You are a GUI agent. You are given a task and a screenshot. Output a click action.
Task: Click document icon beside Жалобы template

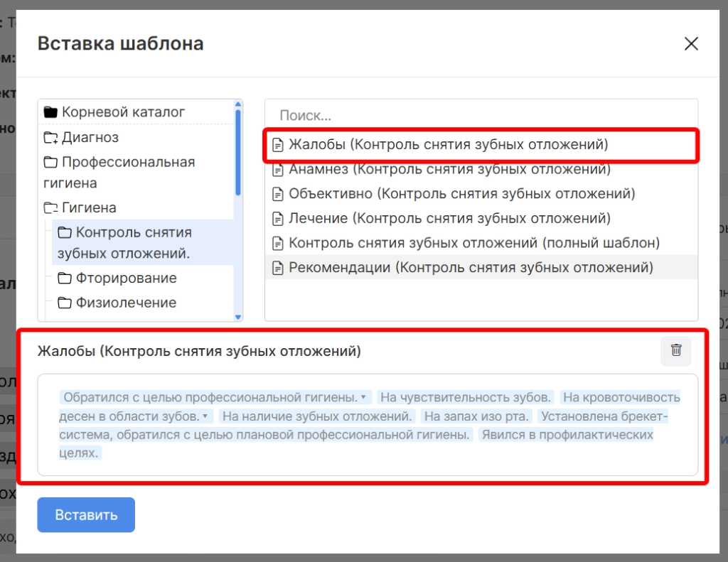pos(278,145)
